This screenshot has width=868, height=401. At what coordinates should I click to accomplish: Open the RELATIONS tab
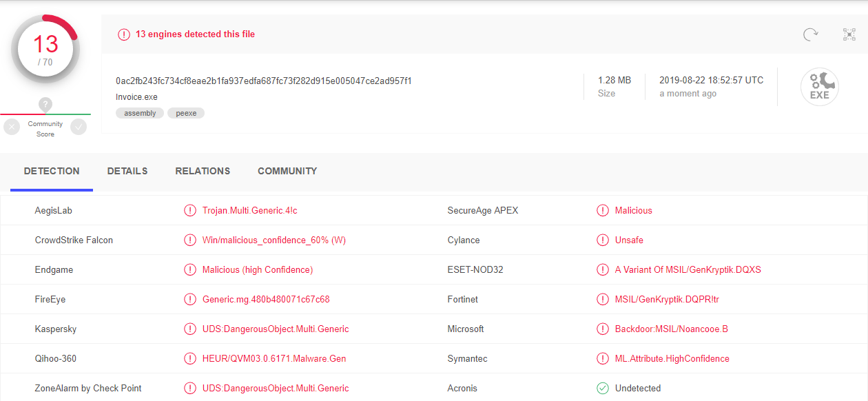(203, 172)
